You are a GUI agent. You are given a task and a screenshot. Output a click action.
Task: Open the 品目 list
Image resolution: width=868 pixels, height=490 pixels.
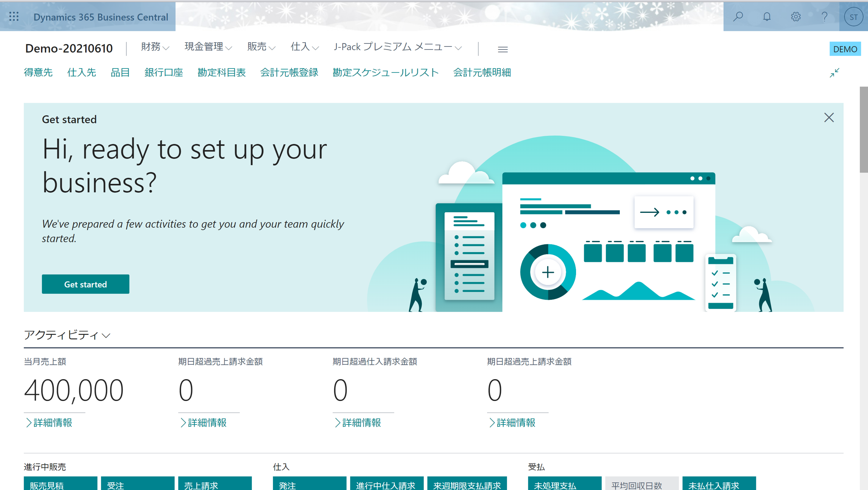click(x=120, y=73)
